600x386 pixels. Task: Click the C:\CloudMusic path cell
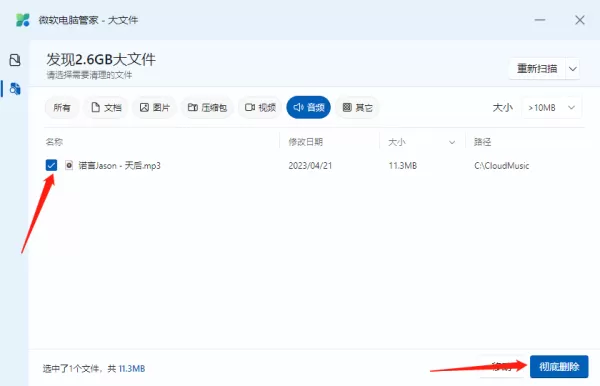point(502,166)
